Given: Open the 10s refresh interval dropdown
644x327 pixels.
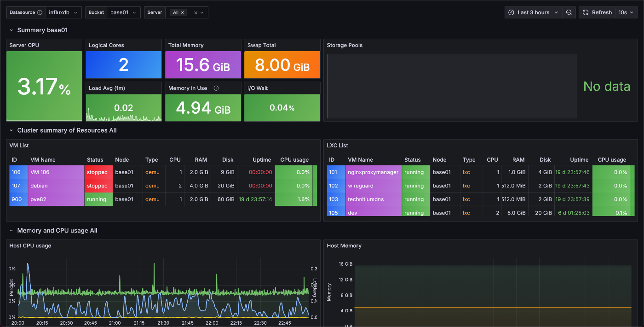Looking at the screenshot, I should [x=626, y=12].
